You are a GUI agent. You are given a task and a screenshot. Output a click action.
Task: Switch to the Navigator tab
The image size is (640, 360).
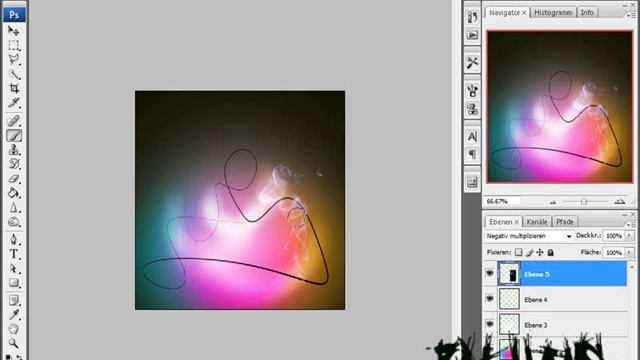[504, 13]
